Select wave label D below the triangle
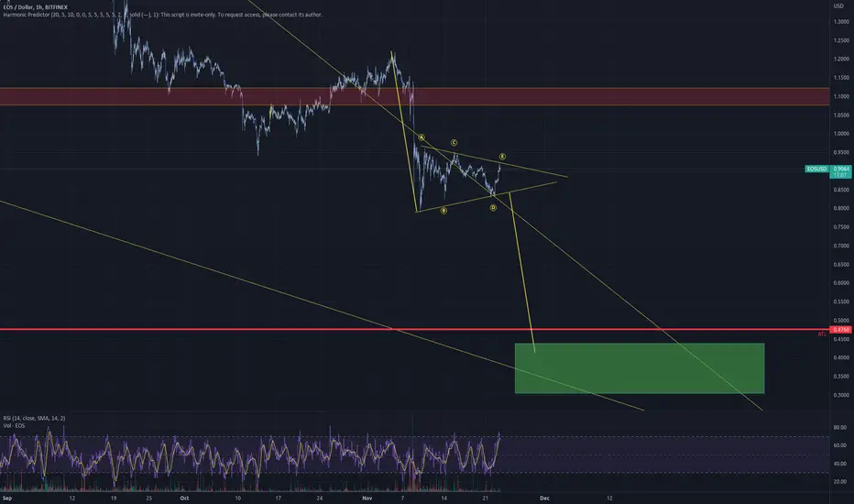The height and width of the screenshot is (504, 854). pos(493,208)
